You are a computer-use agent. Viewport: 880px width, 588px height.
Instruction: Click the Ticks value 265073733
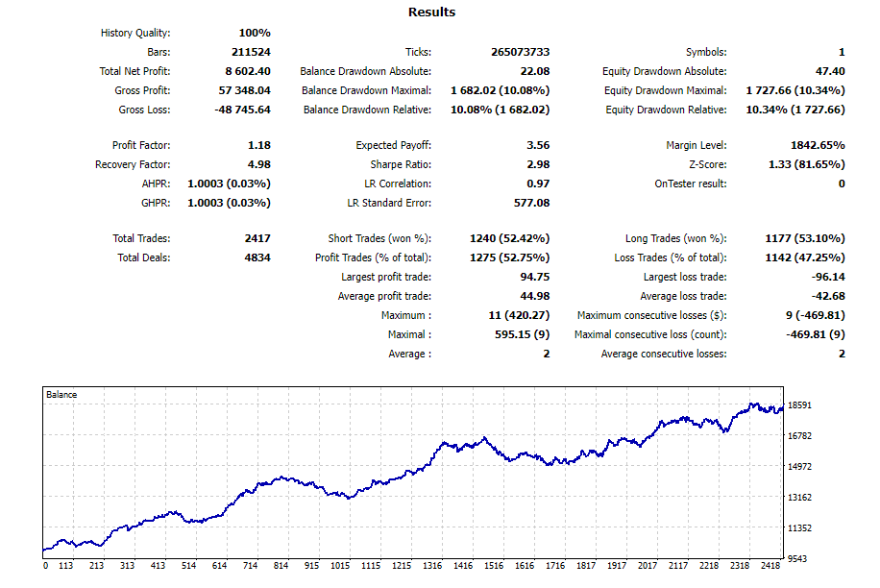pos(518,52)
